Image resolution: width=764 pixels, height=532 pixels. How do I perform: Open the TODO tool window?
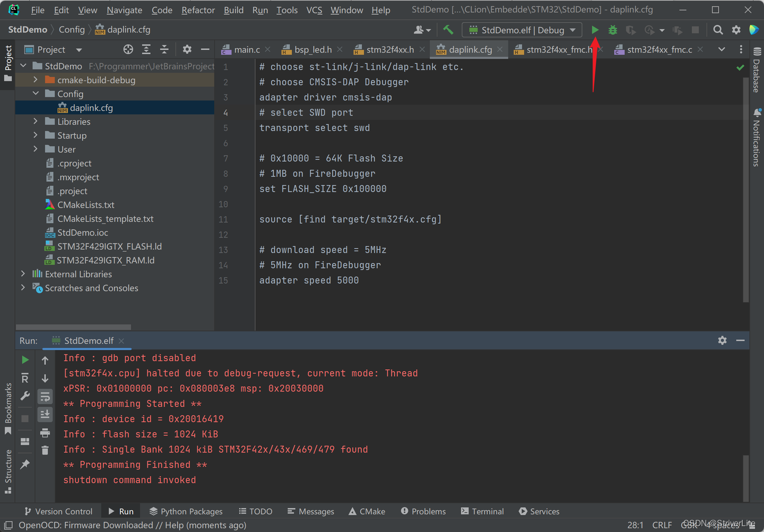pos(255,511)
